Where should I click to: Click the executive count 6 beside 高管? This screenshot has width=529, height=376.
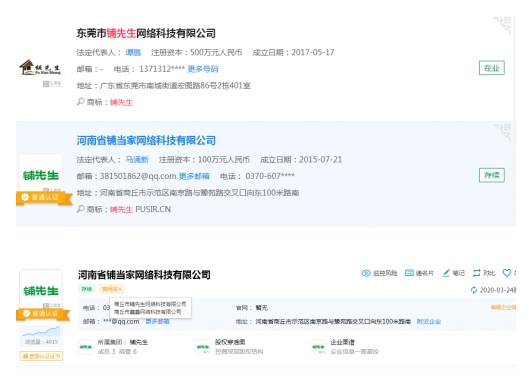(x=135, y=352)
